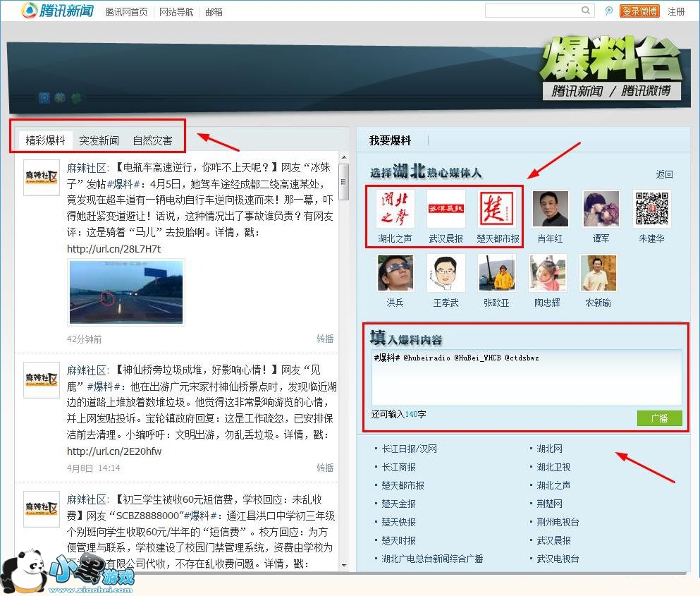This screenshot has width=700, height=596.
Task: Switch to 自然灾害 tab
Action: coord(153,141)
